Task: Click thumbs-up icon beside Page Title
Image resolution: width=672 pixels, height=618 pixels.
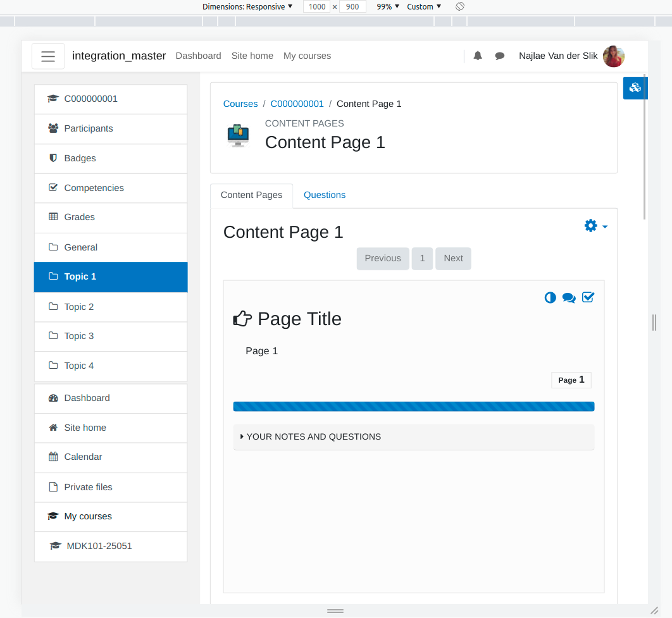Action: 242,319
